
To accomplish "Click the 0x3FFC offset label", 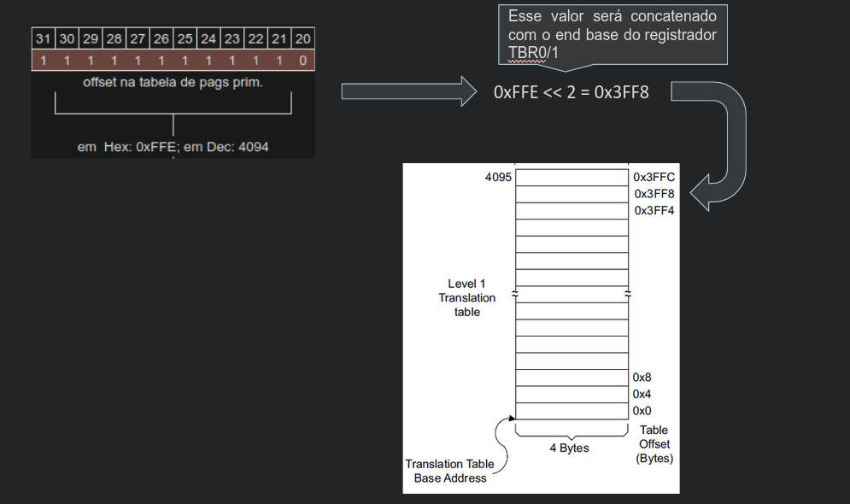I will point(654,177).
